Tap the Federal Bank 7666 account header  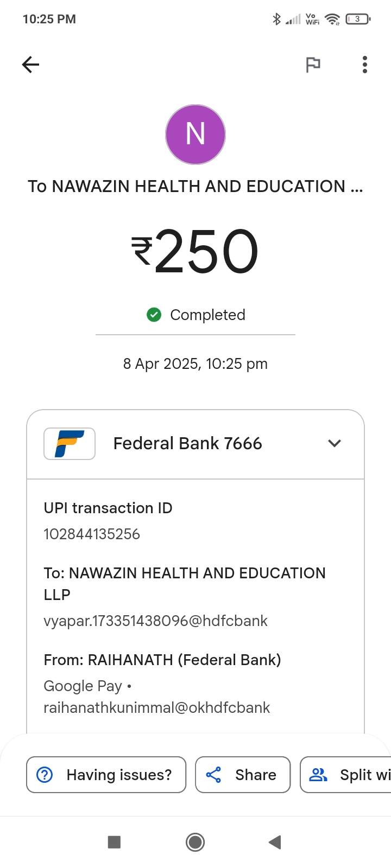187,444
